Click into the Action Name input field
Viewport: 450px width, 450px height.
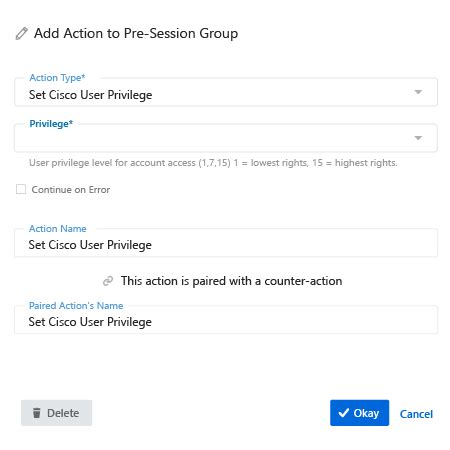click(226, 243)
